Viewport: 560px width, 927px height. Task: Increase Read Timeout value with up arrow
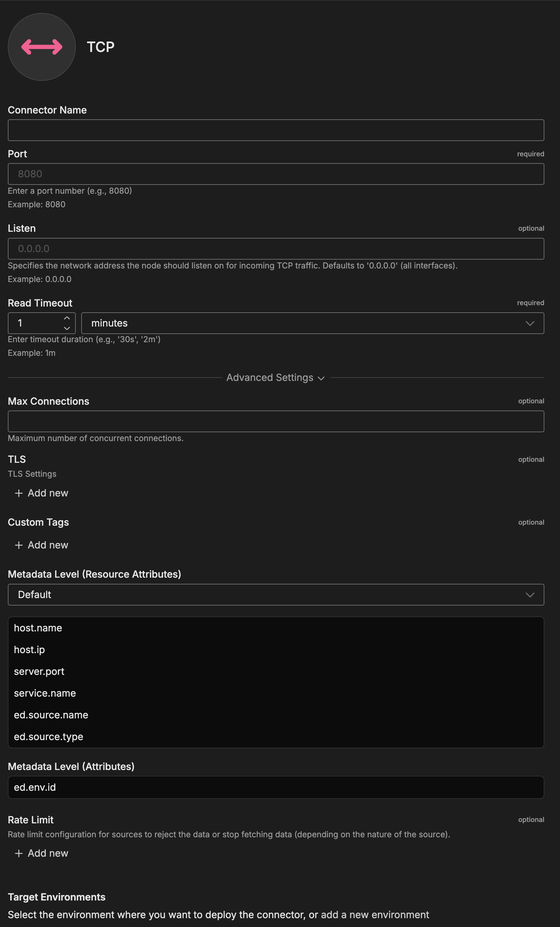click(67, 318)
